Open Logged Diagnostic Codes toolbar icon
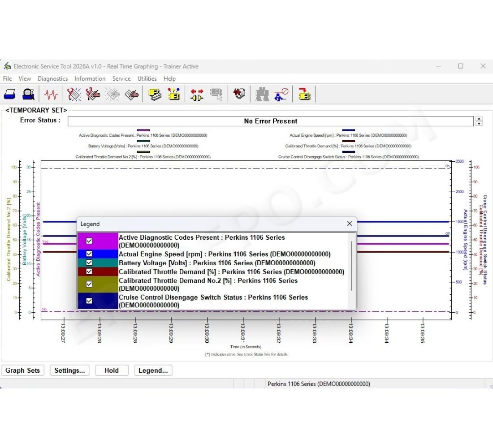This screenshot has height=448, width=493. tap(93, 94)
